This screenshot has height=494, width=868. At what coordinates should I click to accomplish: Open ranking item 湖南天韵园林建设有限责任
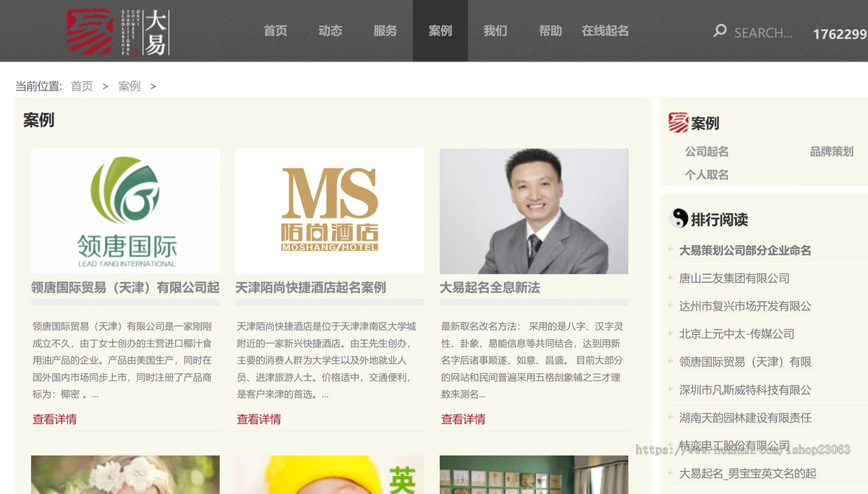(x=745, y=417)
